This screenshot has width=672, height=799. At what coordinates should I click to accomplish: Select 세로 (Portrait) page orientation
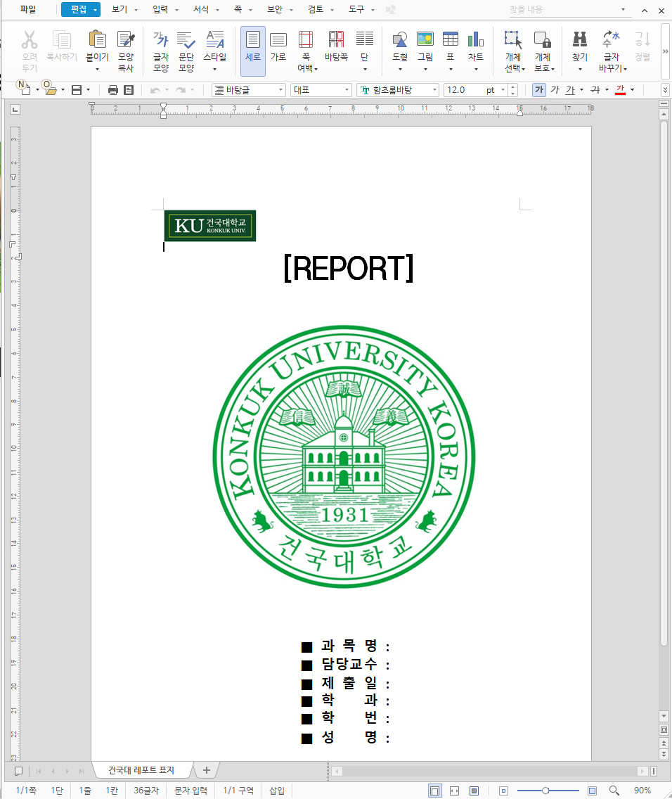pyautogui.click(x=253, y=51)
